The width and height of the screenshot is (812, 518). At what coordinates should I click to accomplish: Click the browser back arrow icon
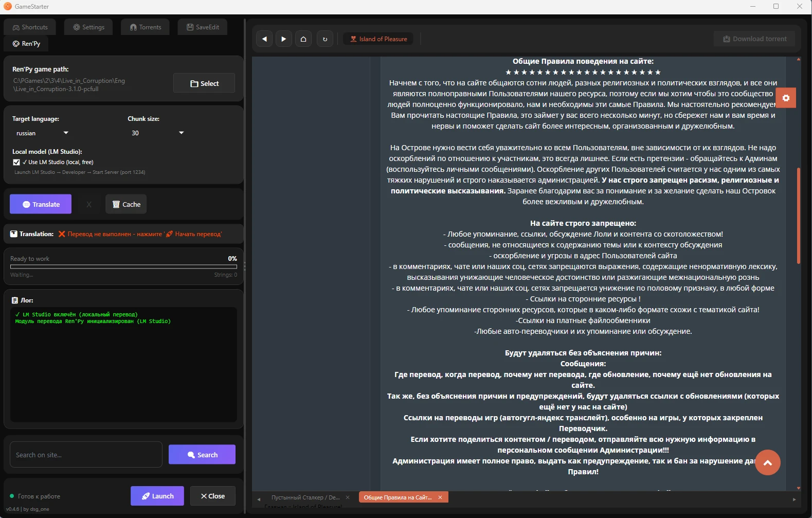coord(264,39)
